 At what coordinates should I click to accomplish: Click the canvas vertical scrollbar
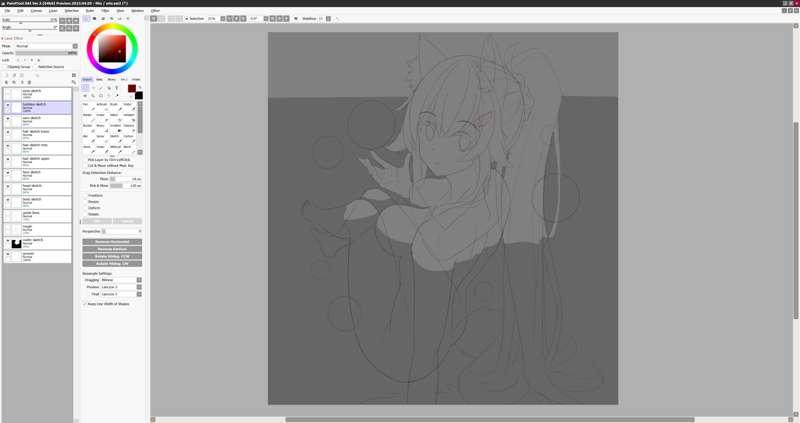pyautogui.click(x=796, y=220)
